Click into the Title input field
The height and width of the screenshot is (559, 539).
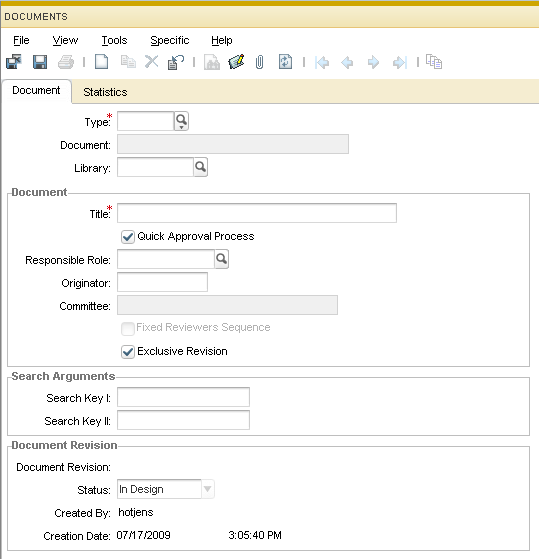click(257, 213)
